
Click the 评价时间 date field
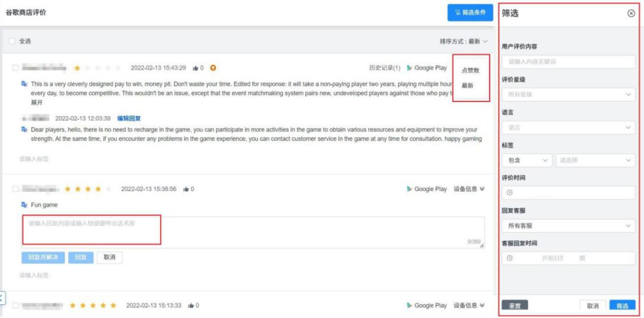tap(568, 192)
